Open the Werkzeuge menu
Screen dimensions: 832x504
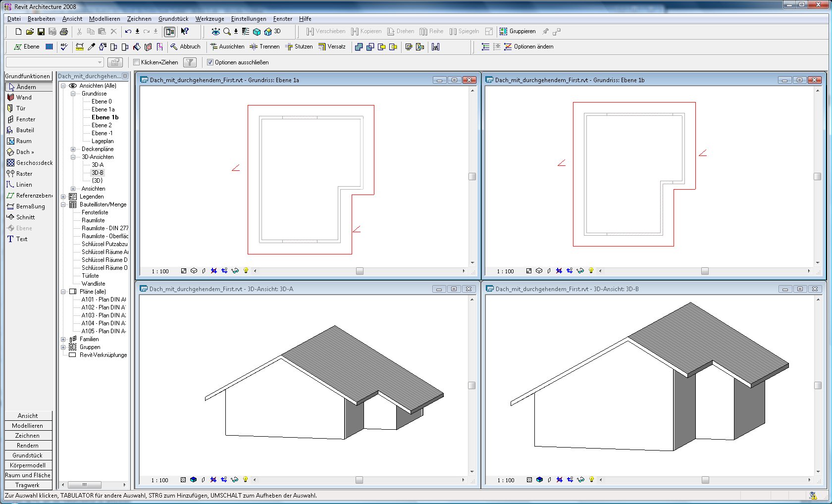tap(209, 19)
